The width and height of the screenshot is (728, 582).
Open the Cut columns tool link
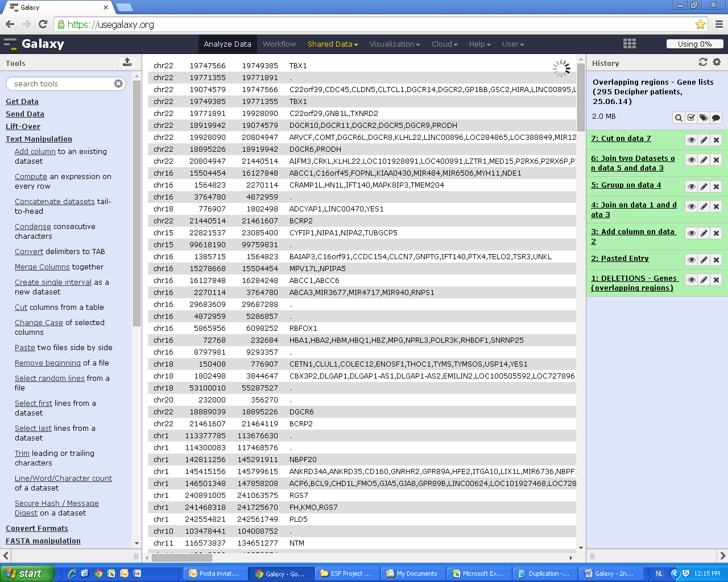pos(21,307)
